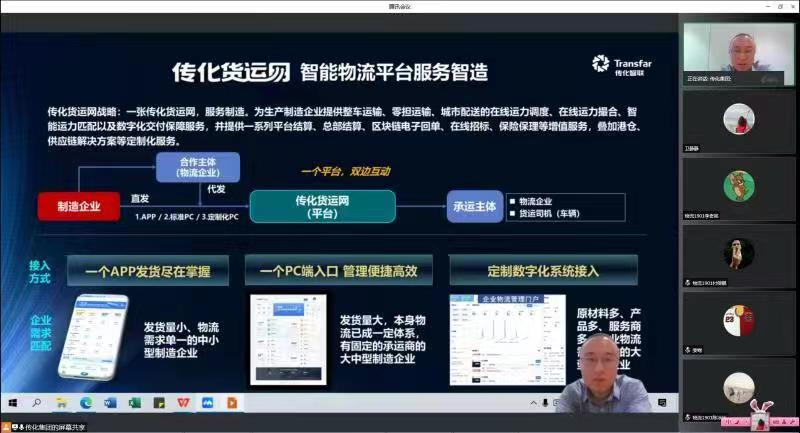Image resolution: width=800 pixels, height=433 pixels.
Task: Open File Explorer from the shared taskbar
Action: coord(61,403)
